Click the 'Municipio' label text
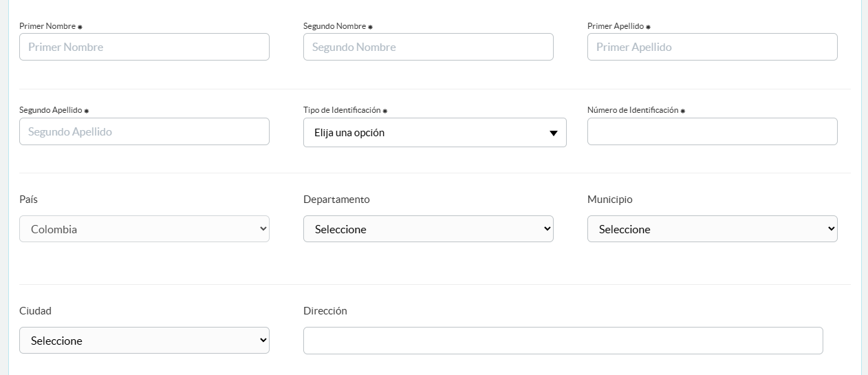The height and width of the screenshot is (375, 868). (x=609, y=200)
